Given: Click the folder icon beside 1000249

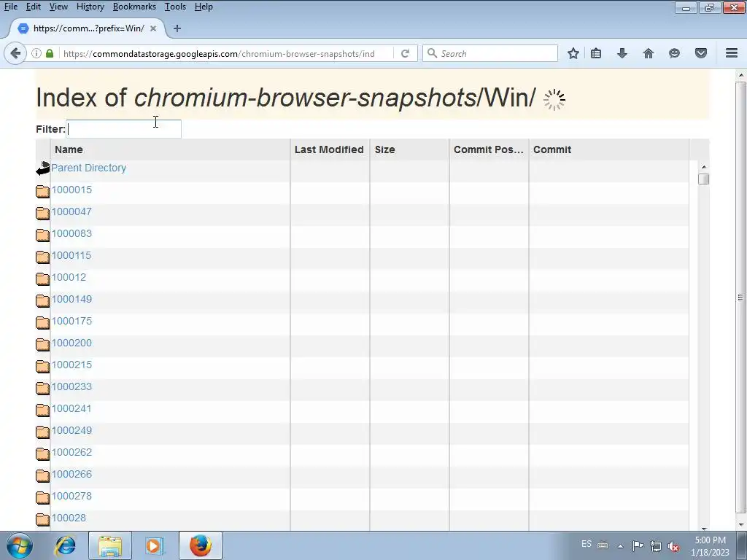Looking at the screenshot, I should pyautogui.click(x=43, y=432).
